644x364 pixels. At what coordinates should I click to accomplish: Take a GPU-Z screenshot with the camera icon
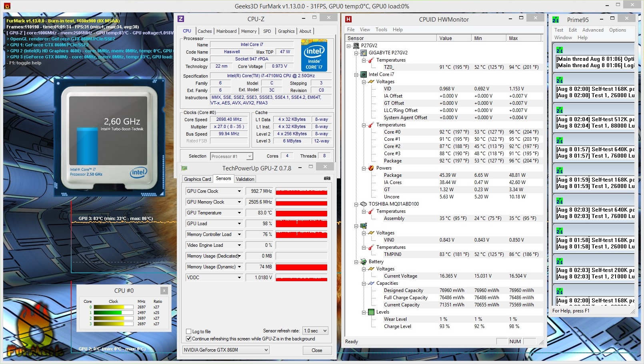tap(327, 178)
